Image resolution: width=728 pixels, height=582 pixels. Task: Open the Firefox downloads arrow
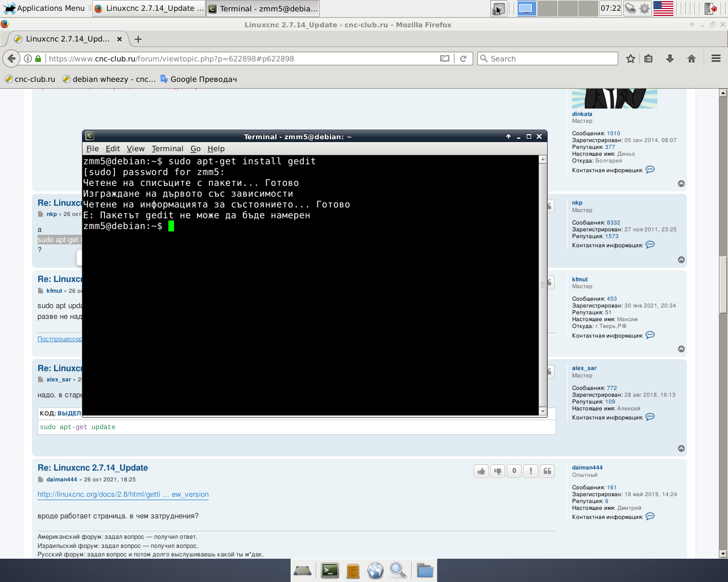click(670, 59)
